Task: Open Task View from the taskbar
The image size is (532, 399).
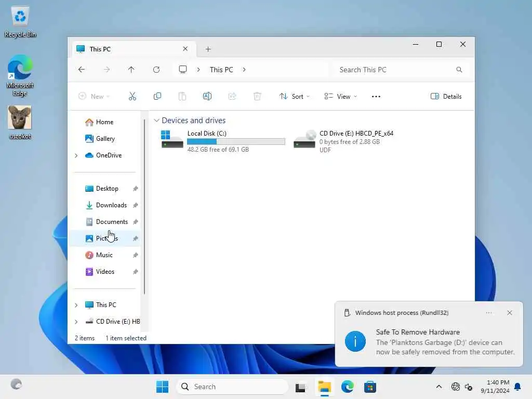Action: (300, 387)
